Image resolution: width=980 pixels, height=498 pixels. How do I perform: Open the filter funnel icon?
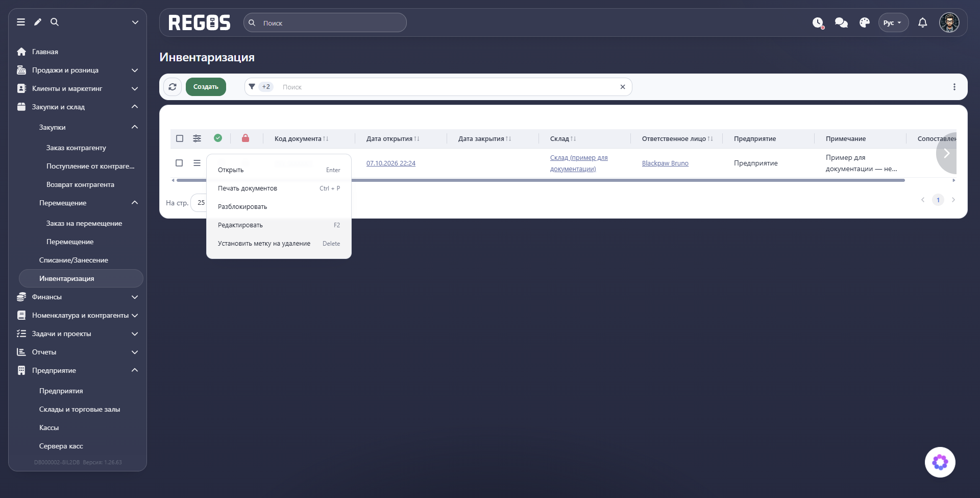pos(252,87)
